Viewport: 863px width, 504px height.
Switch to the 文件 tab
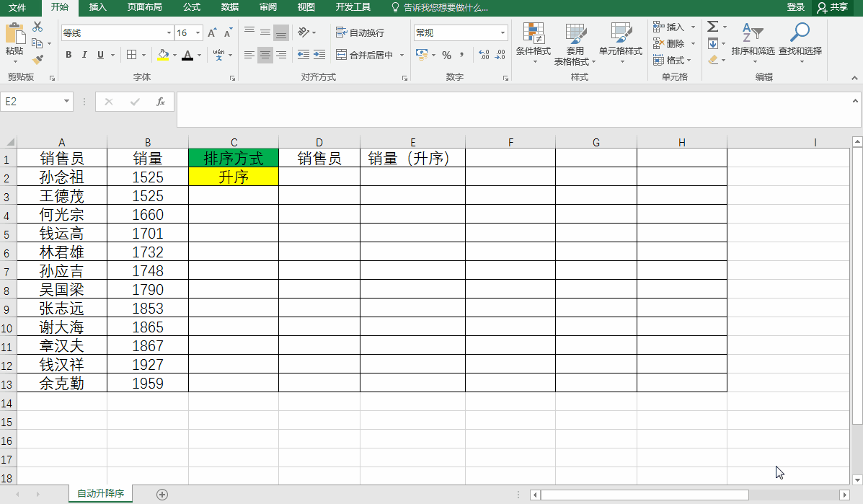click(x=17, y=7)
